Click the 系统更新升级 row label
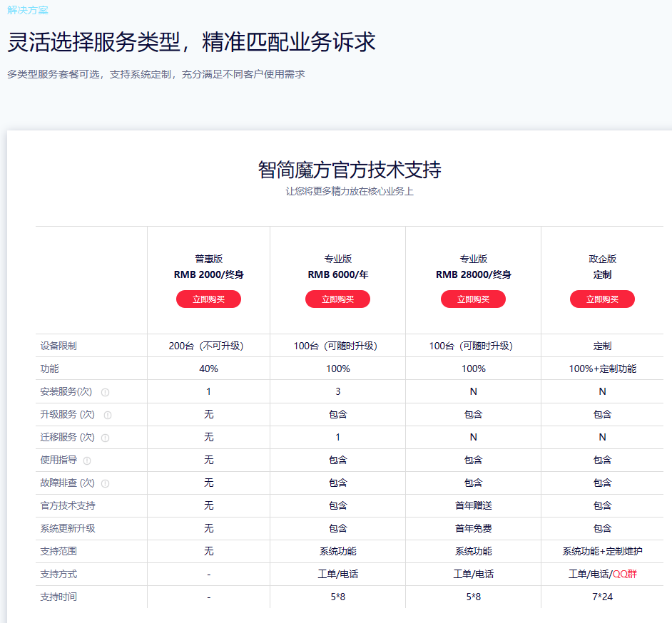Screen dimensions: 672x623 [x=68, y=528]
